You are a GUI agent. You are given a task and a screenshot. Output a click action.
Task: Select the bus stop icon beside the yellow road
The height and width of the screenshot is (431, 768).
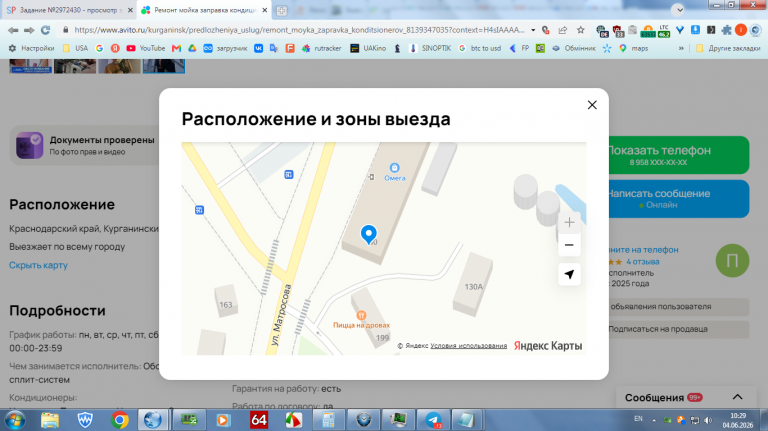(199, 210)
